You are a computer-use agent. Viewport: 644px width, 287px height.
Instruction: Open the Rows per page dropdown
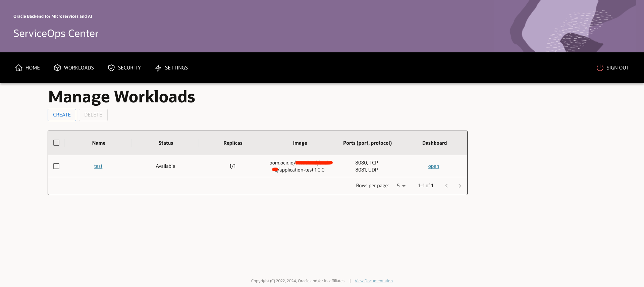(x=401, y=186)
